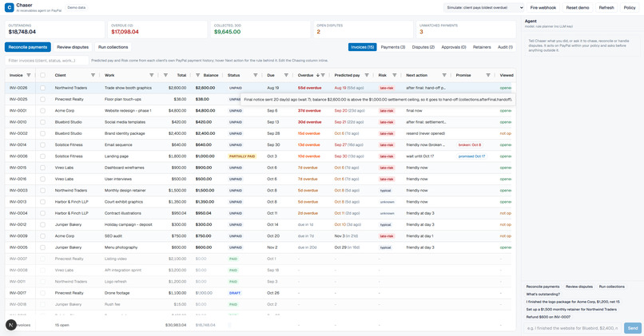
Task: Click the Reset demo button
Action: [x=578, y=7]
